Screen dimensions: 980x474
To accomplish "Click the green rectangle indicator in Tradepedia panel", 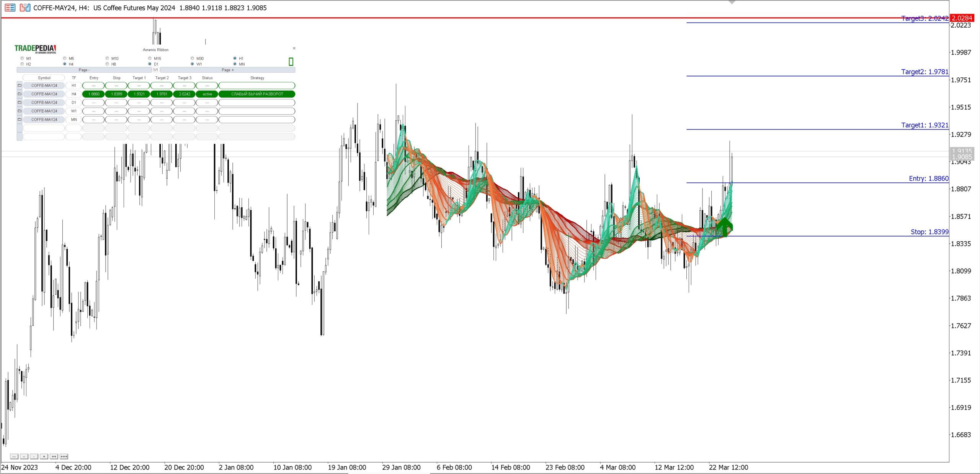I will tap(291, 62).
